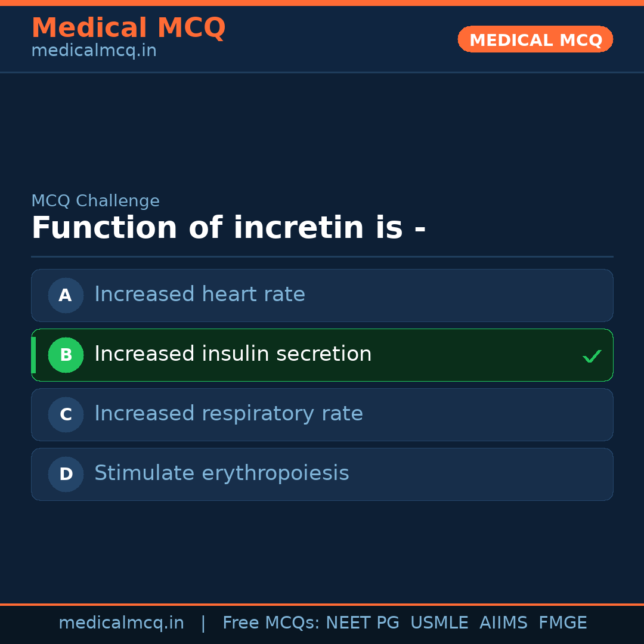
Task: Click the green letter B circle
Action: coord(66,355)
